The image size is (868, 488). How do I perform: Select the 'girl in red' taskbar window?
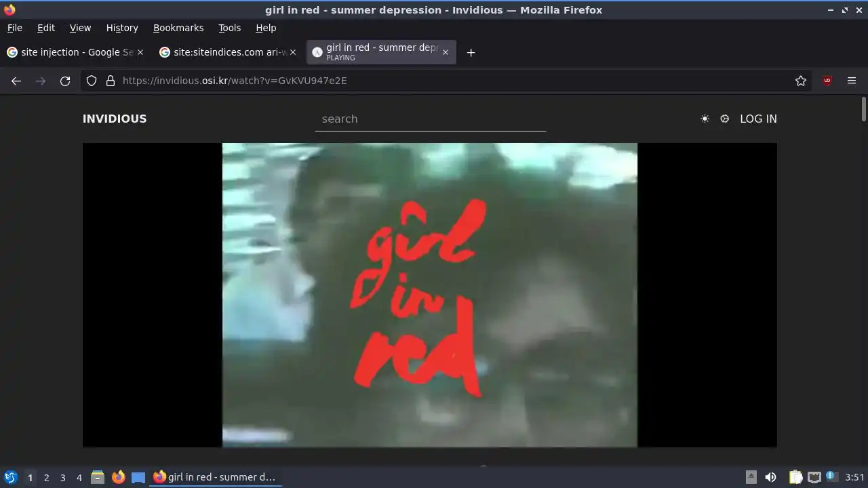click(x=215, y=477)
